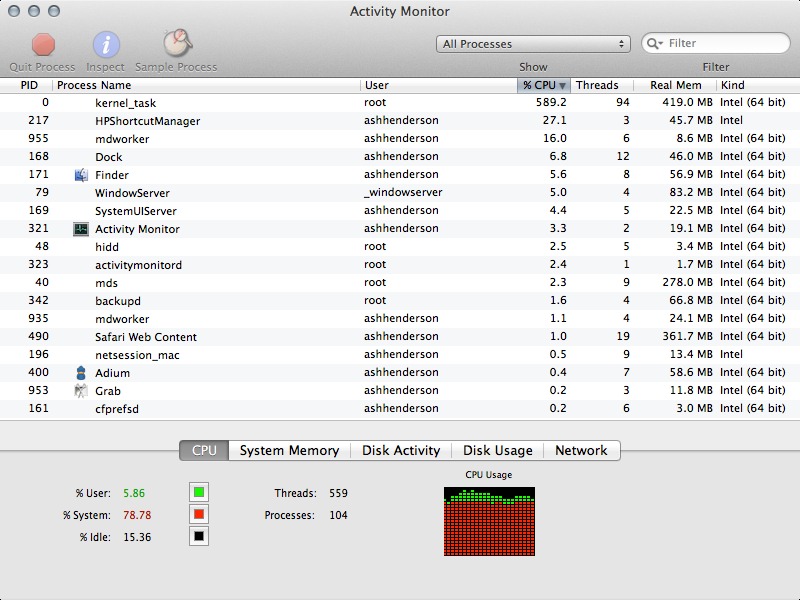Click the green % User color swatch
The height and width of the screenshot is (600, 800).
[199, 492]
